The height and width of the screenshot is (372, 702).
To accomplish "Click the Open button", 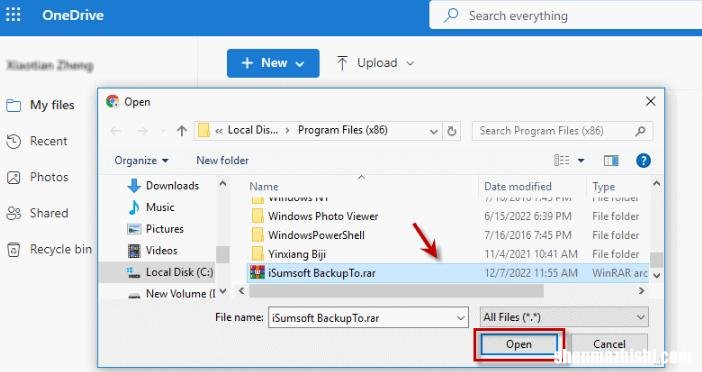I will [519, 345].
